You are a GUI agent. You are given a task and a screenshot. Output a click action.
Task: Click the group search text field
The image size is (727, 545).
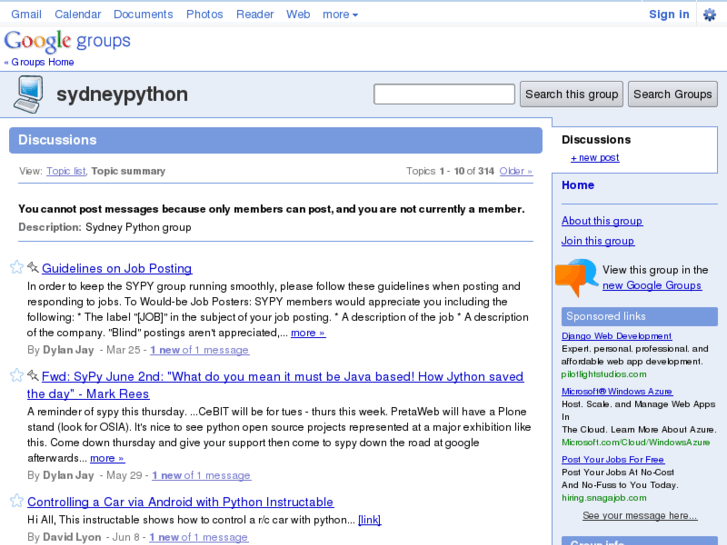444,94
